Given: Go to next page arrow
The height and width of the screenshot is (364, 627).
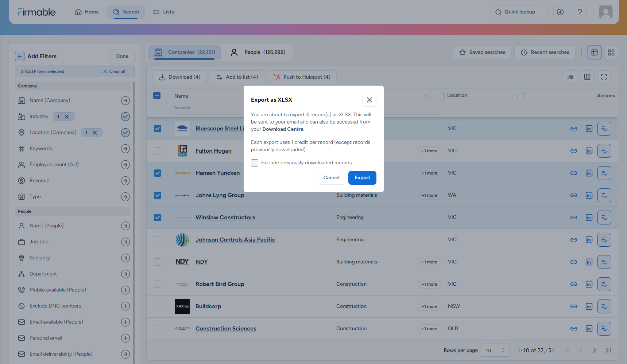Looking at the screenshot, I should pos(595,350).
